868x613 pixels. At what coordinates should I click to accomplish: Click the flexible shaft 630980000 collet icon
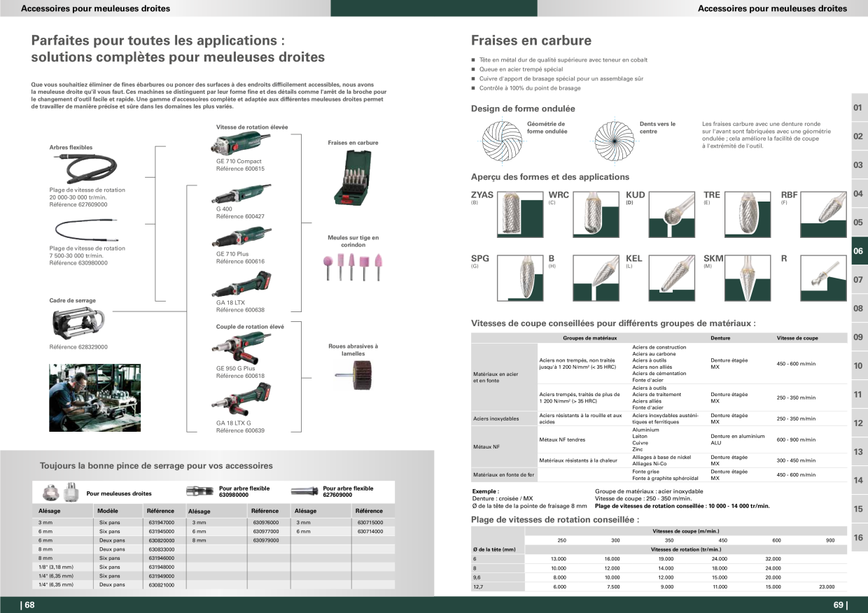(x=200, y=491)
